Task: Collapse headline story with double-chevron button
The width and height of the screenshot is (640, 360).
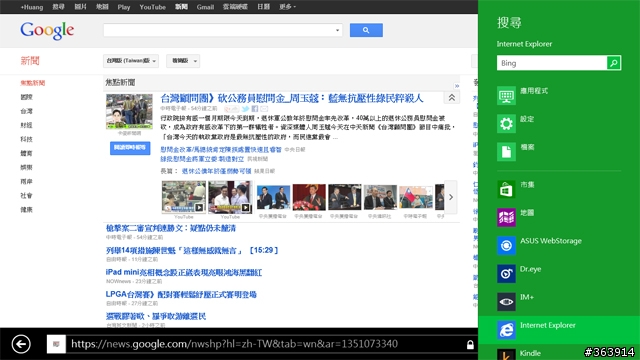Action: 451,98
